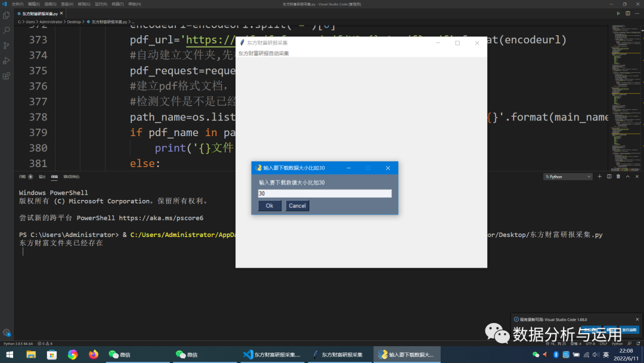Click the Python 3.9.5 64-bit interpreter status
Image resolution: width=644 pixels, height=363 pixels.
[x=18, y=344]
